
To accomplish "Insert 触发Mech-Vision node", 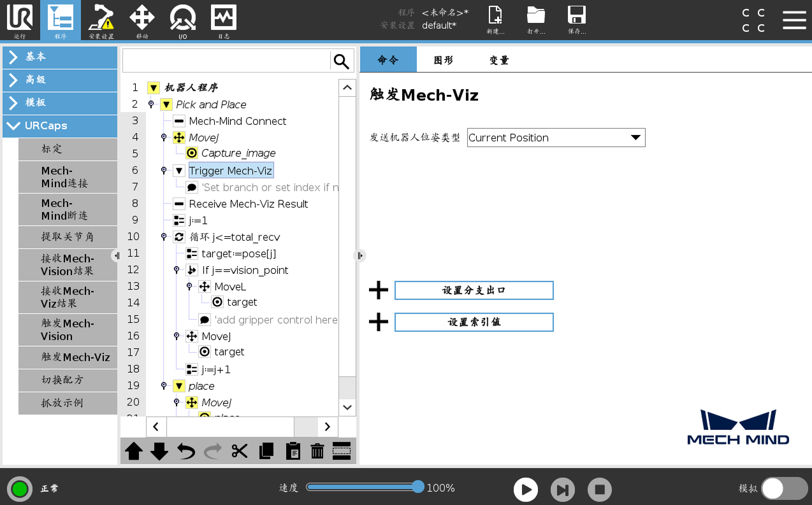I will 68,330.
